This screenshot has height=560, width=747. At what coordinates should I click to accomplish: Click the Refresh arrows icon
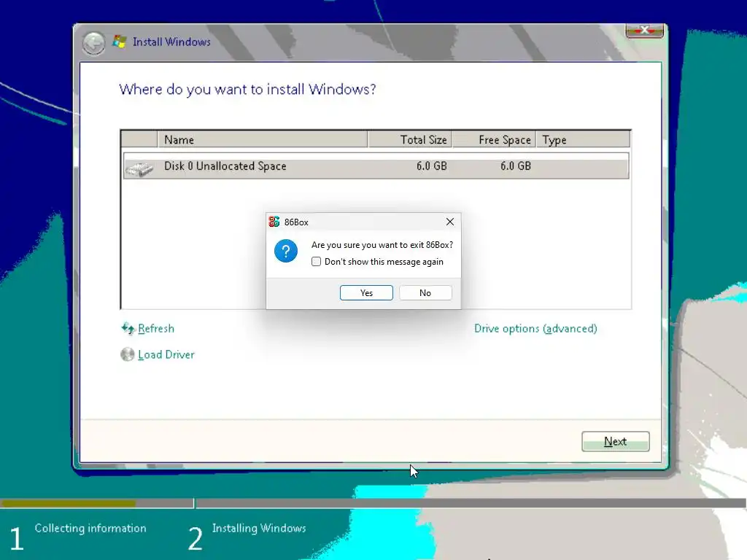[128, 328]
